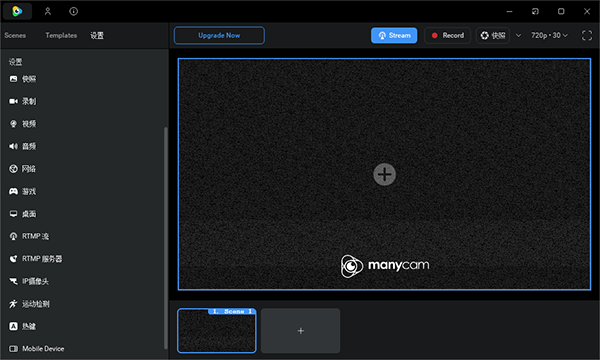The height and width of the screenshot is (360, 600).
Task: Open the 音频 audio settings
Action: [x=23, y=146]
